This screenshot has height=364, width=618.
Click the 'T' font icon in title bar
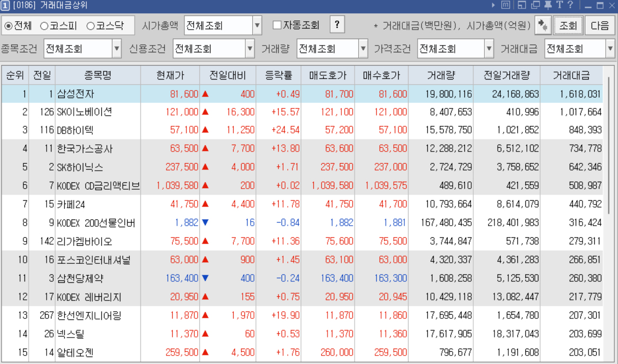[x=559, y=5]
